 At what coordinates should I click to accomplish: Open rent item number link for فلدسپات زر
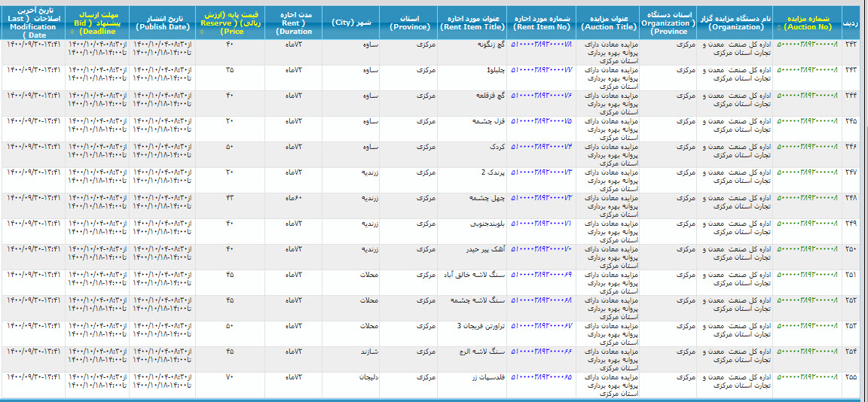[x=542, y=377]
